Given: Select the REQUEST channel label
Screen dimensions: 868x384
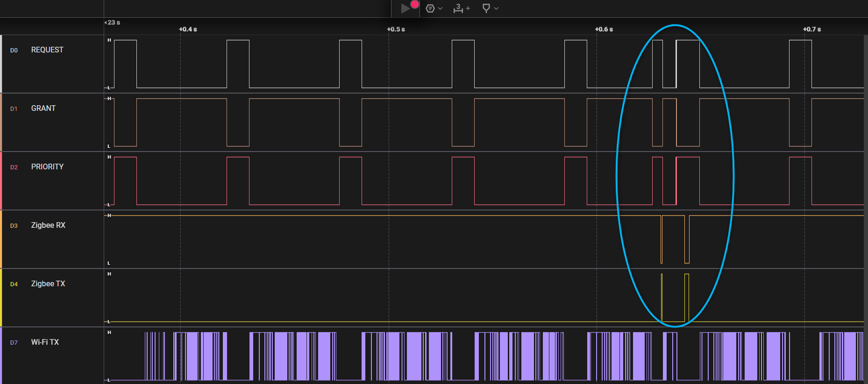Looking at the screenshot, I should tap(47, 50).
